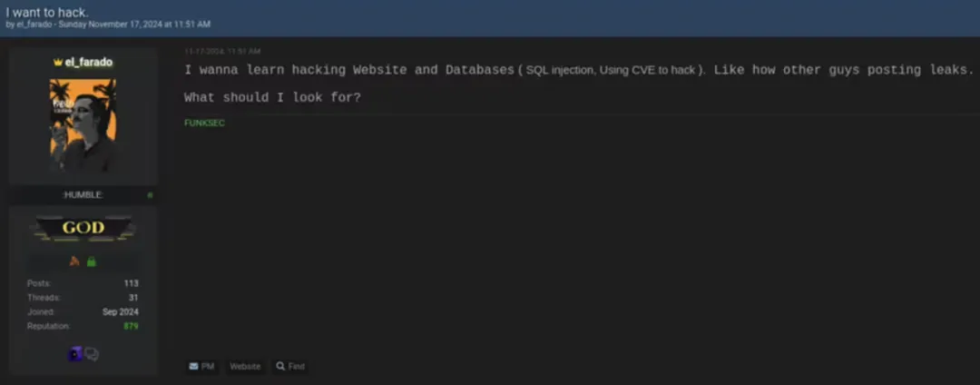Click the author's avatar image

(x=83, y=124)
